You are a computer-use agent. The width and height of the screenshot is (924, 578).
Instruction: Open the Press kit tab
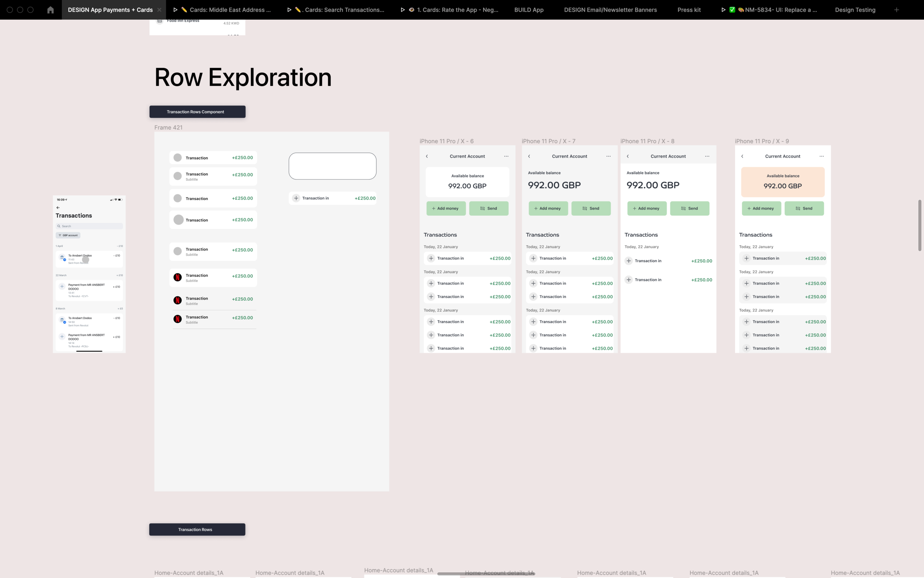[689, 10]
